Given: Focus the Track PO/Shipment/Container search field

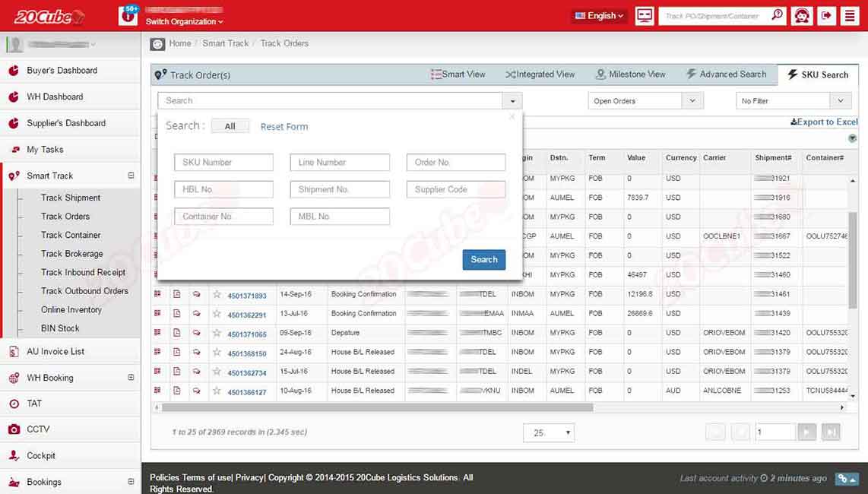Looking at the screenshot, I should click(x=714, y=15).
